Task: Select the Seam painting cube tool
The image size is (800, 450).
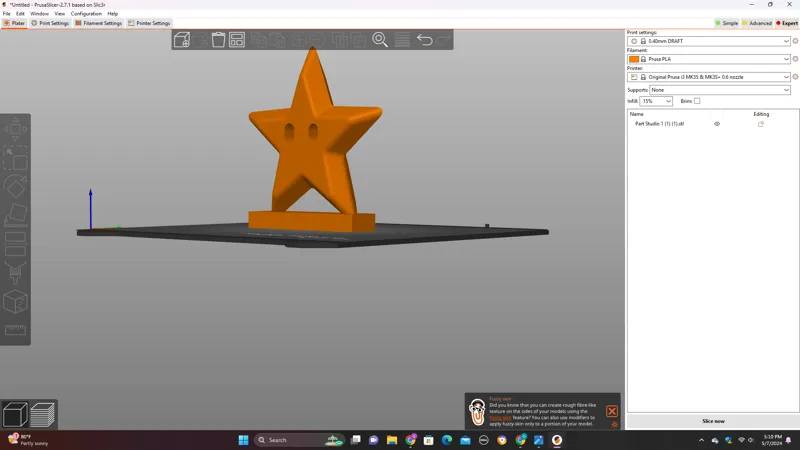Action: 15,302
